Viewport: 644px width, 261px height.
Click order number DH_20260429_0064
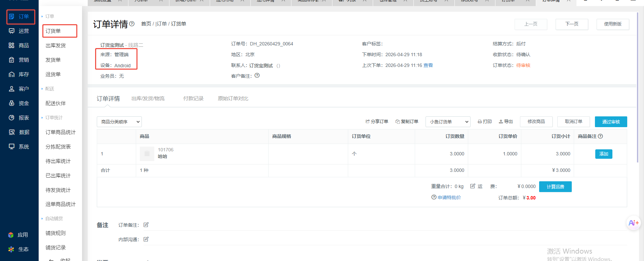271,44
